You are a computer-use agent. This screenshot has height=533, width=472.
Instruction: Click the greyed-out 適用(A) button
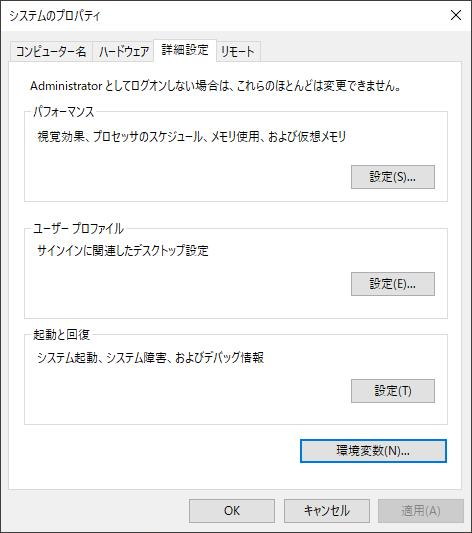point(421,511)
